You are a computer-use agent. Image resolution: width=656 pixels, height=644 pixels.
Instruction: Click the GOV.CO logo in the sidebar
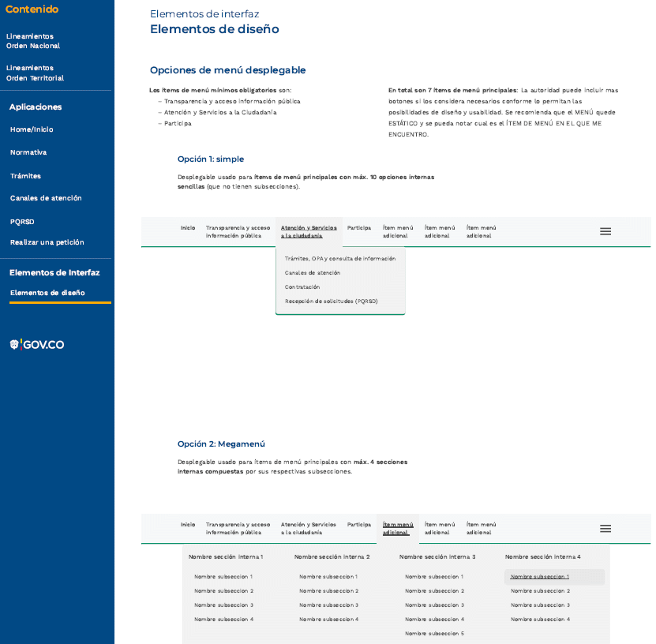tap(37, 345)
